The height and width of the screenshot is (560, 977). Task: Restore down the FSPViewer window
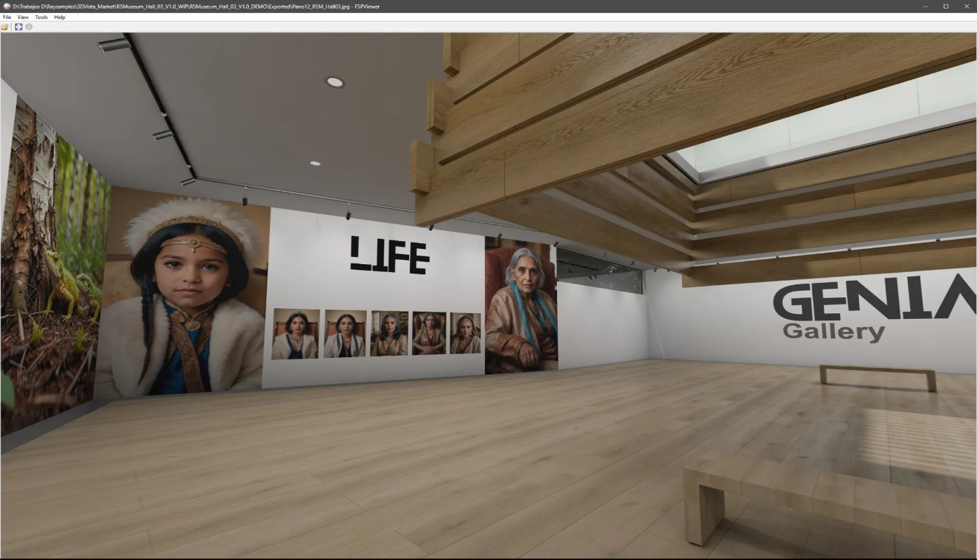tap(946, 6)
